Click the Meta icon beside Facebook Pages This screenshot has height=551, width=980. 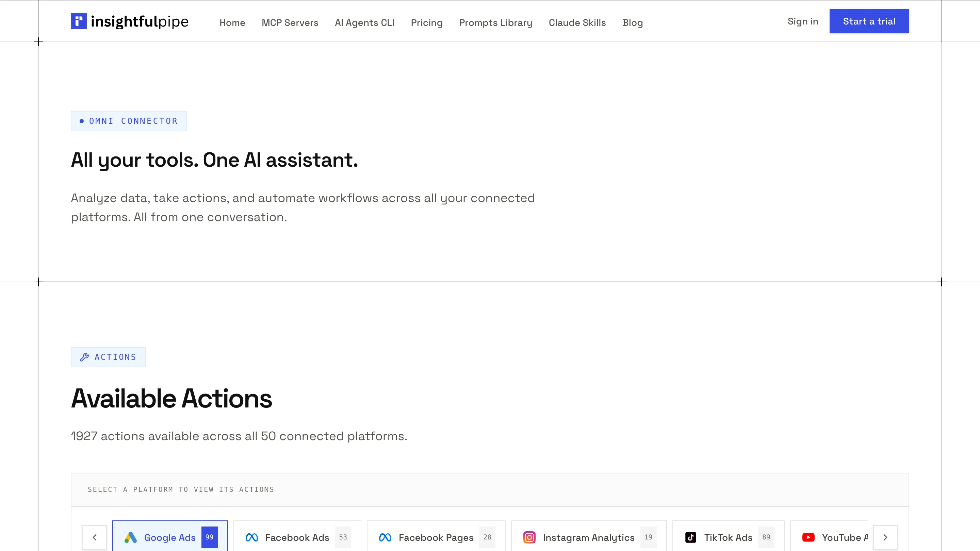385,537
